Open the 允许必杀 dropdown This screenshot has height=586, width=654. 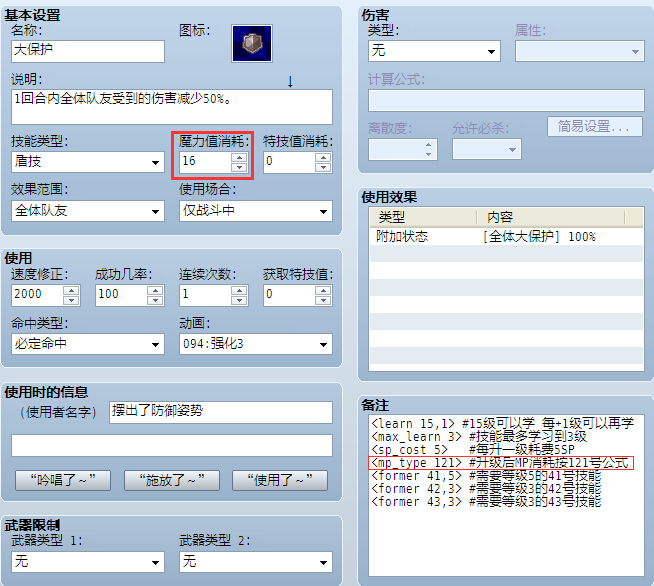[487, 149]
